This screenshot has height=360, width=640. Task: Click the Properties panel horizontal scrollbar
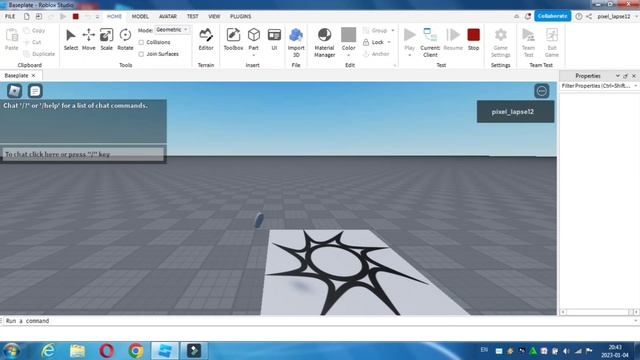click(x=599, y=312)
